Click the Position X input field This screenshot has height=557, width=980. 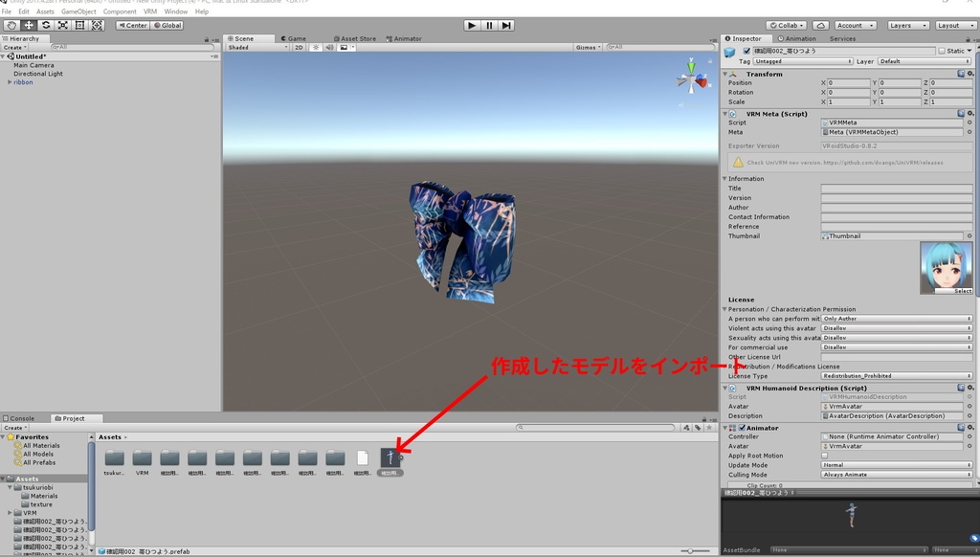[x=848, y=82]
